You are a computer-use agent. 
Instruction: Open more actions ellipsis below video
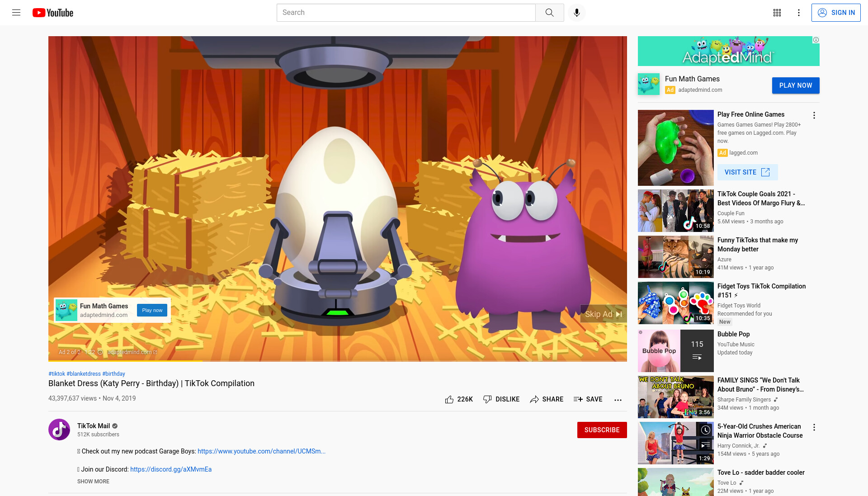click(x=618, y=400)
